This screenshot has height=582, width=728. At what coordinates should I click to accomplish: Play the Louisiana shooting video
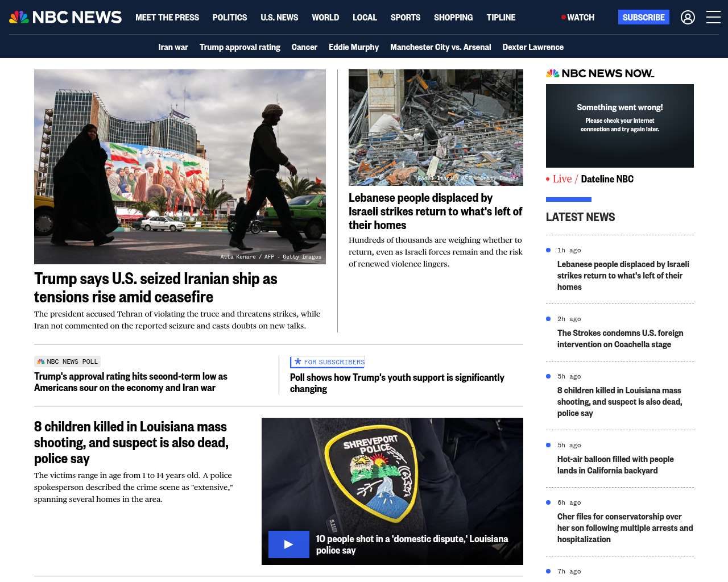(289, 544)
